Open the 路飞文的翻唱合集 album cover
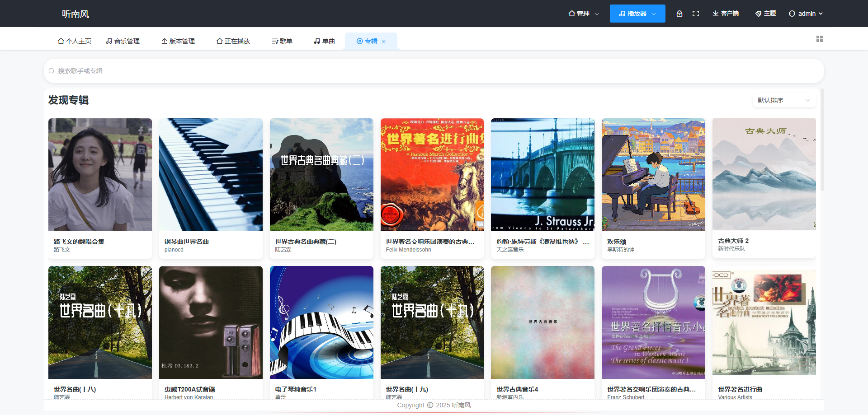The width and height of the screenshot is (868, 415). pos(100,175)
